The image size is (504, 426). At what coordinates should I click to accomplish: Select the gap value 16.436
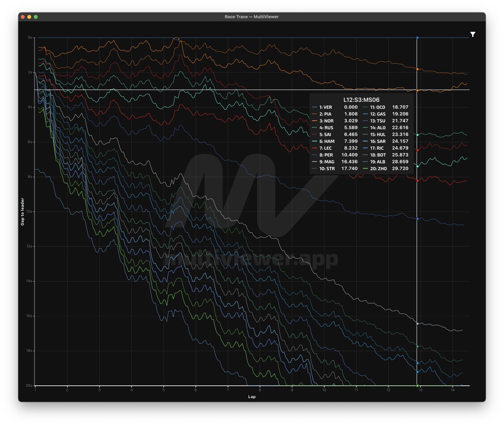click(x=349, y=162)
